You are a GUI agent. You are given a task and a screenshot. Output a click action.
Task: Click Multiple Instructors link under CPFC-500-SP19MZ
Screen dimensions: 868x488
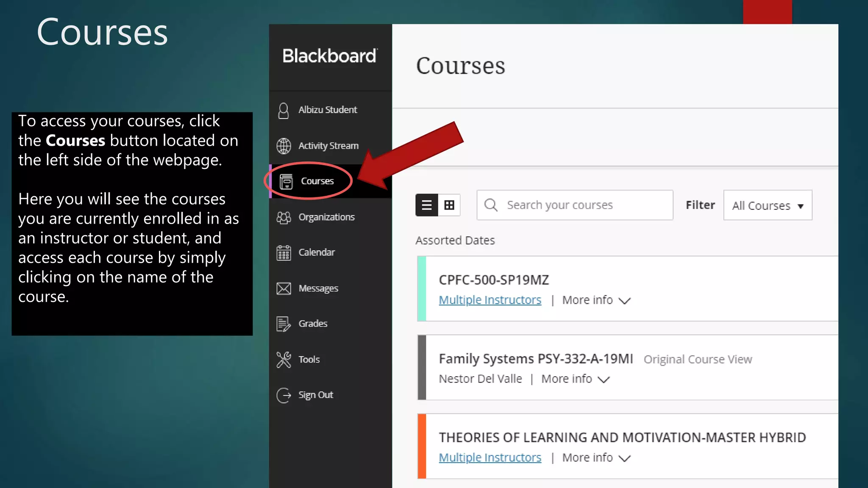(490, 300)
